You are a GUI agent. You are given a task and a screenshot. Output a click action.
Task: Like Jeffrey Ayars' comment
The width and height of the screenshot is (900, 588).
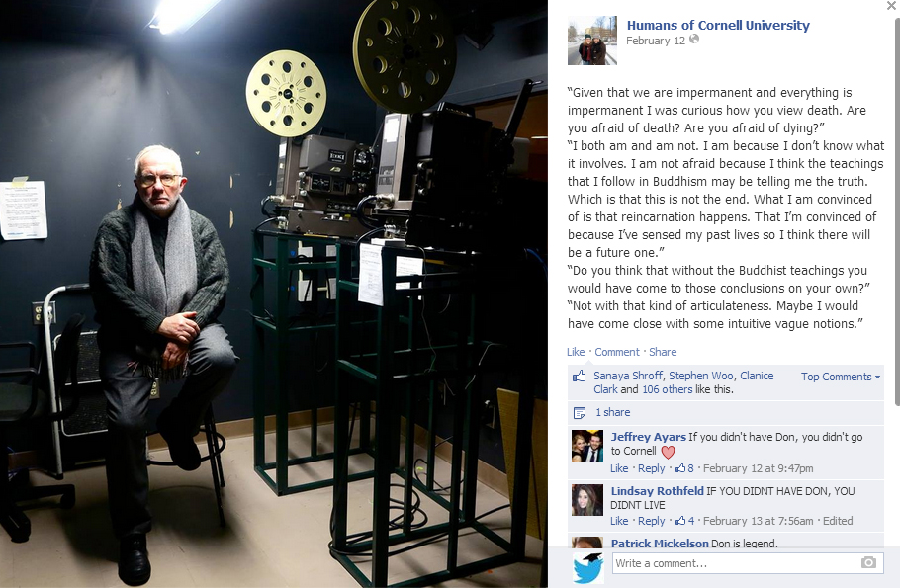pos(619,468)
